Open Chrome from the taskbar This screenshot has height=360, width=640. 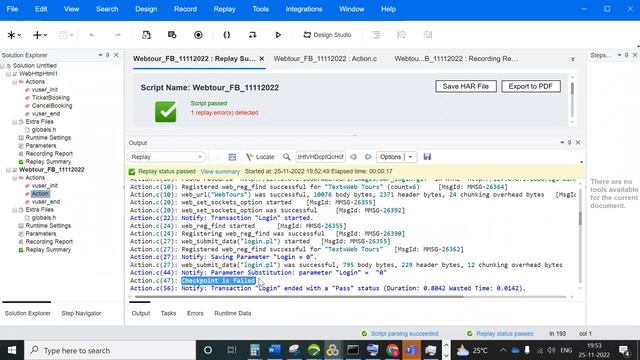[x=392, y=350]
